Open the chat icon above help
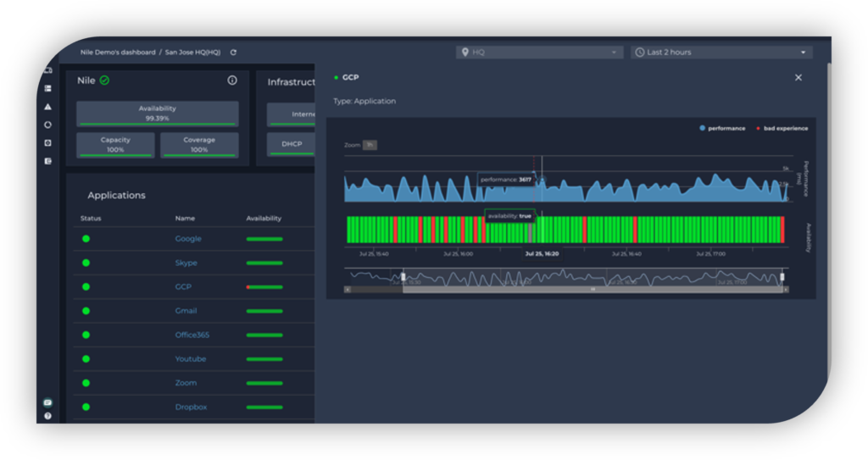The image size is (868, 460). [x=48, y=403]
